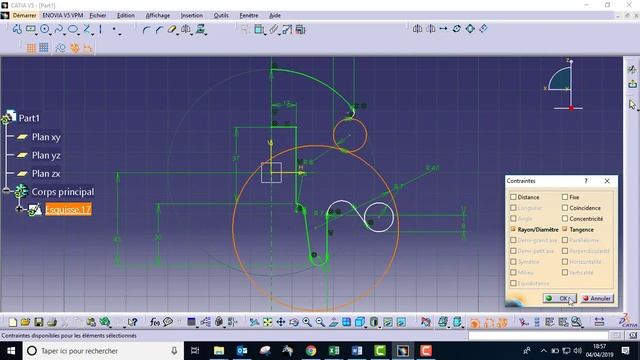This screenshot has height=360, width=640.
Task: Select the Point creation tool
Action: pyautogui.click(x=115, y=29)
